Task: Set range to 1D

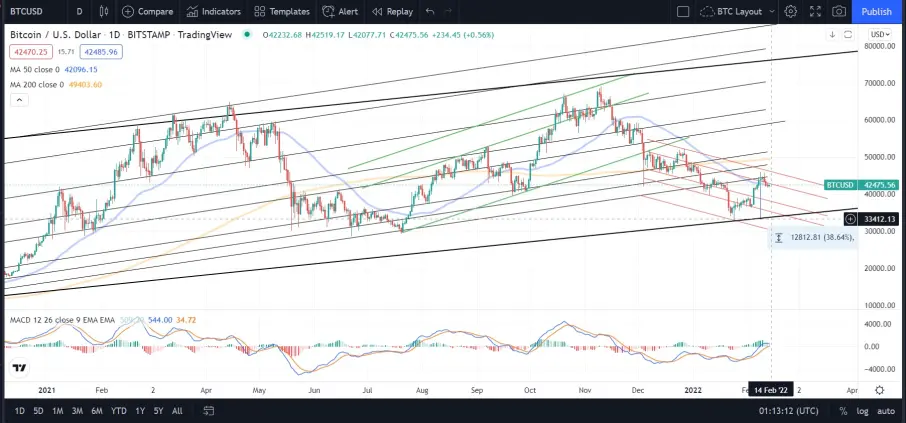Action: point(19,411)
